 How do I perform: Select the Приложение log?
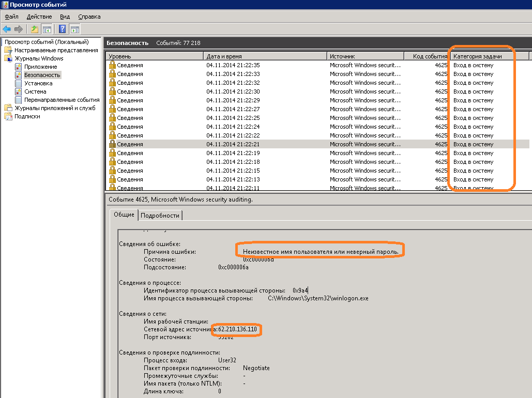click(40, 67)
